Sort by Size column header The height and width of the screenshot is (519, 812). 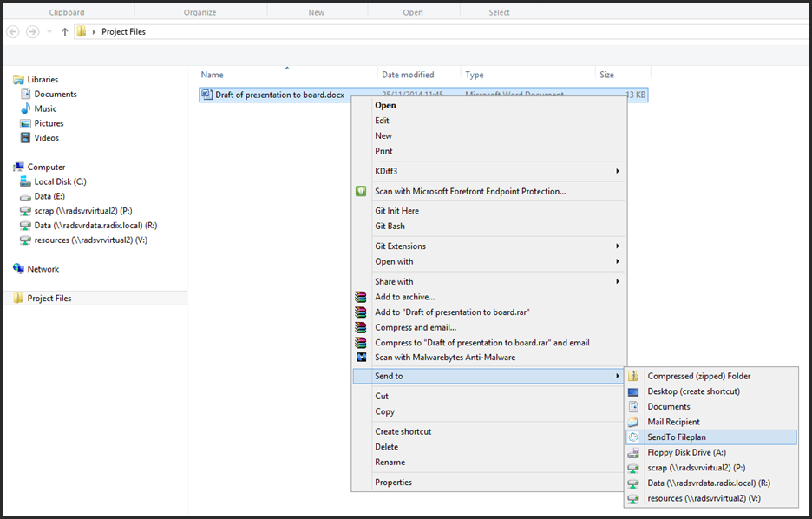point(606,75)
